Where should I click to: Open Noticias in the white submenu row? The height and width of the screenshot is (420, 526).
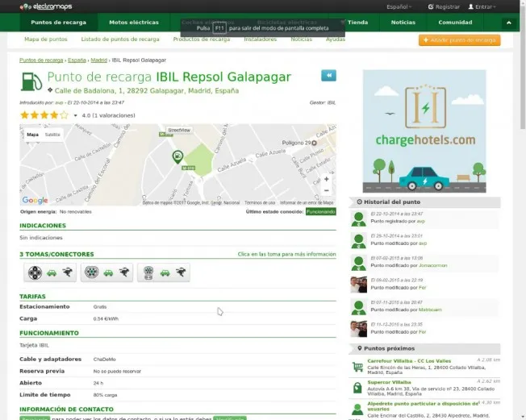point(301,40)
